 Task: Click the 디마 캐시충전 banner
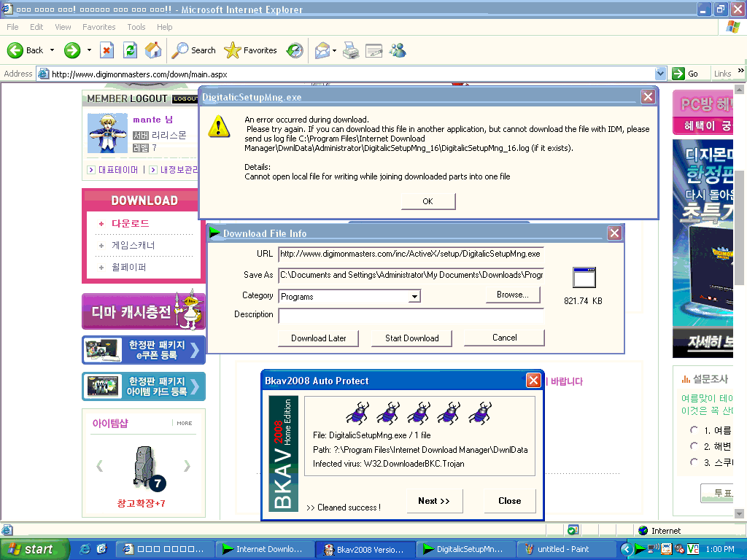(x=144, y=311)
